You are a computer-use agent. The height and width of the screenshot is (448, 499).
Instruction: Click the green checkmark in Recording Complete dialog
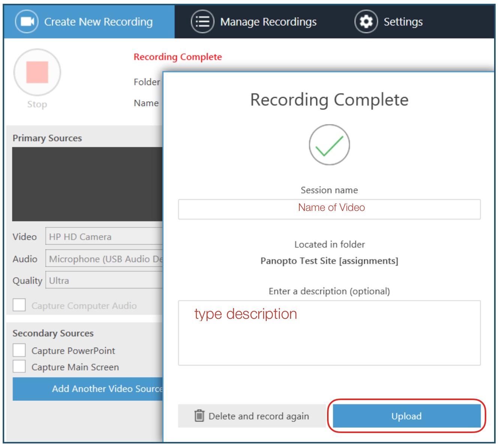[329, 144]
